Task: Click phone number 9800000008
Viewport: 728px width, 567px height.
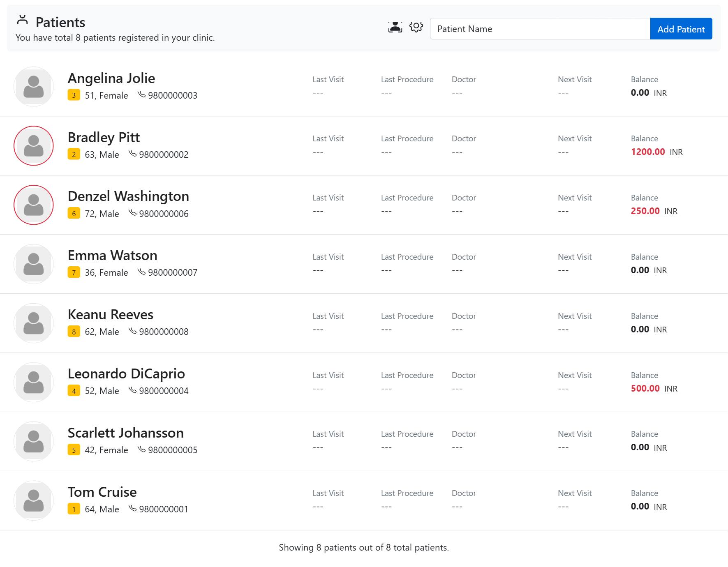Action: [x=164, y=332]
